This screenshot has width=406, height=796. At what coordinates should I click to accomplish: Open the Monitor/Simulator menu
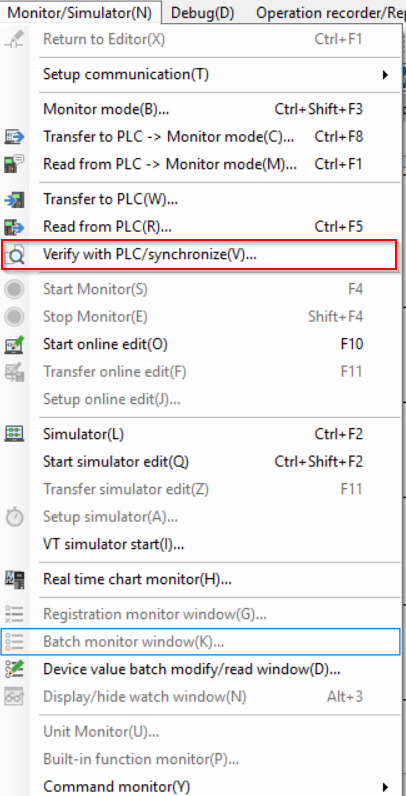click(x=80, y=13)
